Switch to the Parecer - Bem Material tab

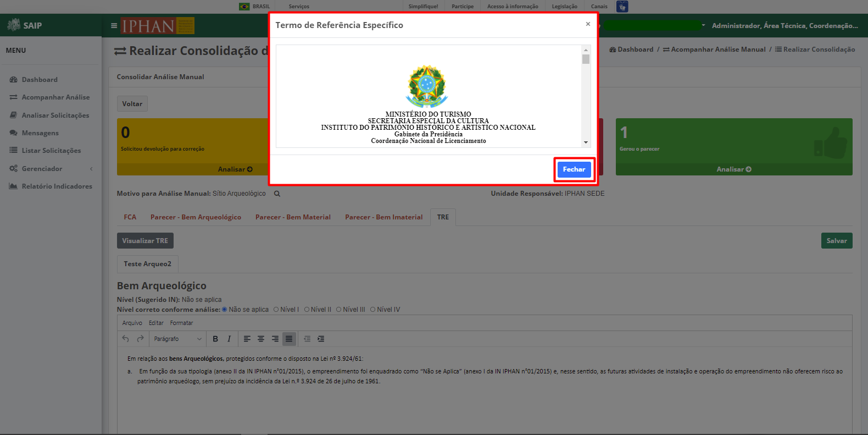point(293,217)
